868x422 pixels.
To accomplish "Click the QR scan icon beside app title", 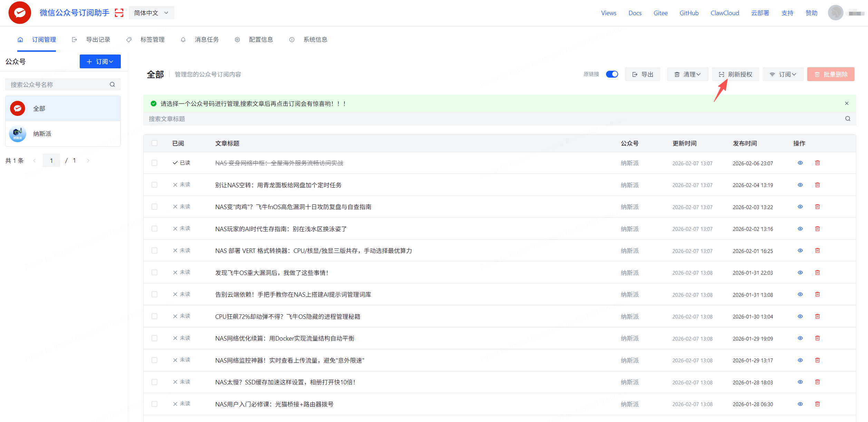I will pos(119,13).
